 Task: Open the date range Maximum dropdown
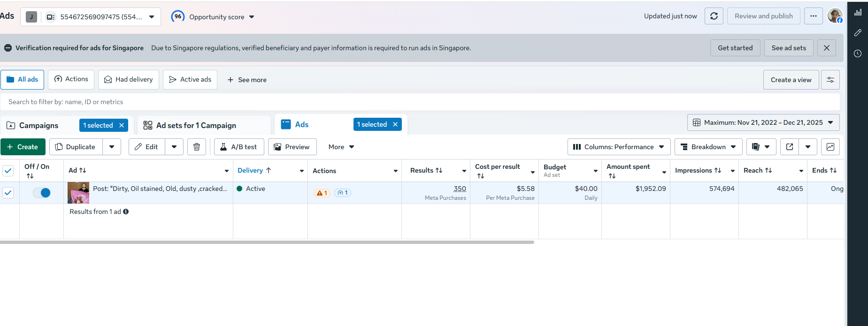(x=763, y=122)
